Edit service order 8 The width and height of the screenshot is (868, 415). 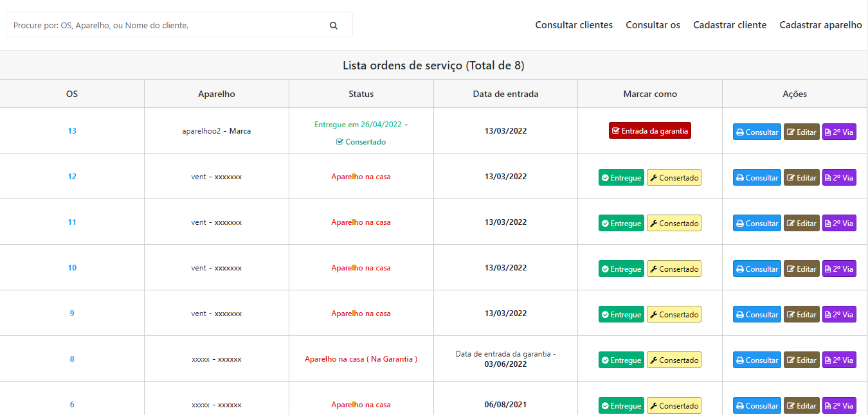click(x=801, y=360)
